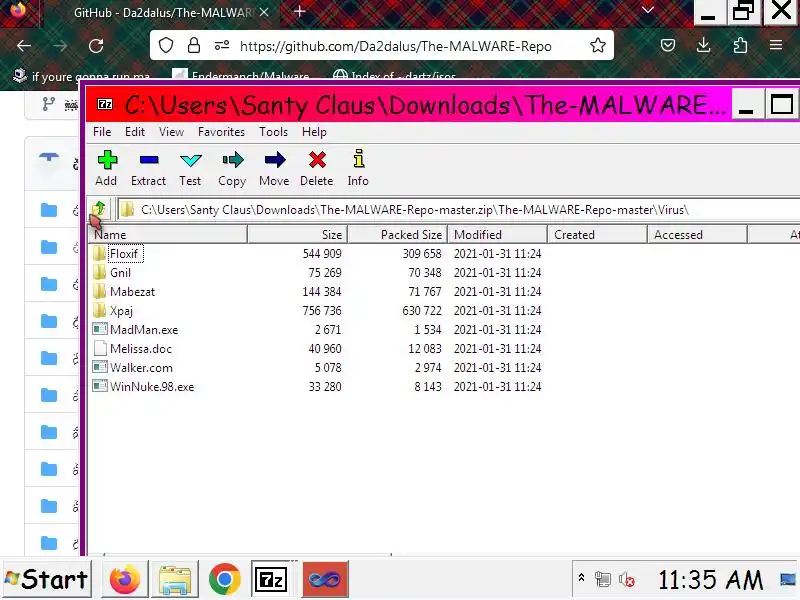
Task: Select the Mabezat folder
Action: click(124, 291)
